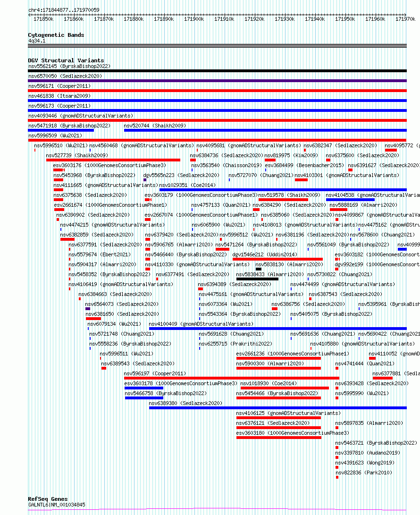
Task: Click nsv5838433 (Almarri2020) label
Action: 270,275
